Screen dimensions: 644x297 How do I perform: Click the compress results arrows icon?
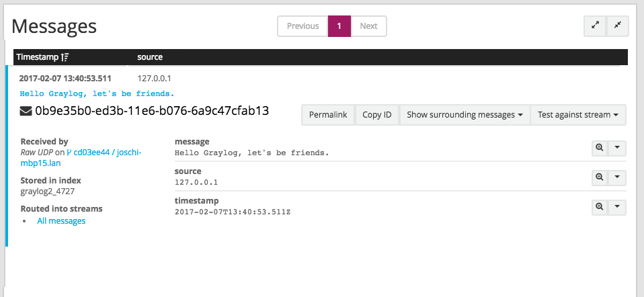[x=618, y=26]
